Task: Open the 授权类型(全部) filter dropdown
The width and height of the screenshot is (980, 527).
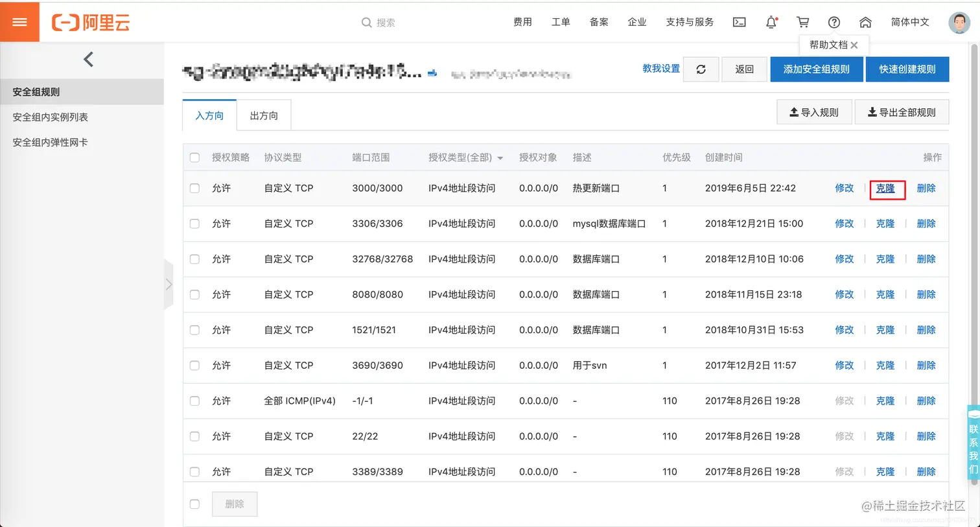Action: click(x=466, y=158)
